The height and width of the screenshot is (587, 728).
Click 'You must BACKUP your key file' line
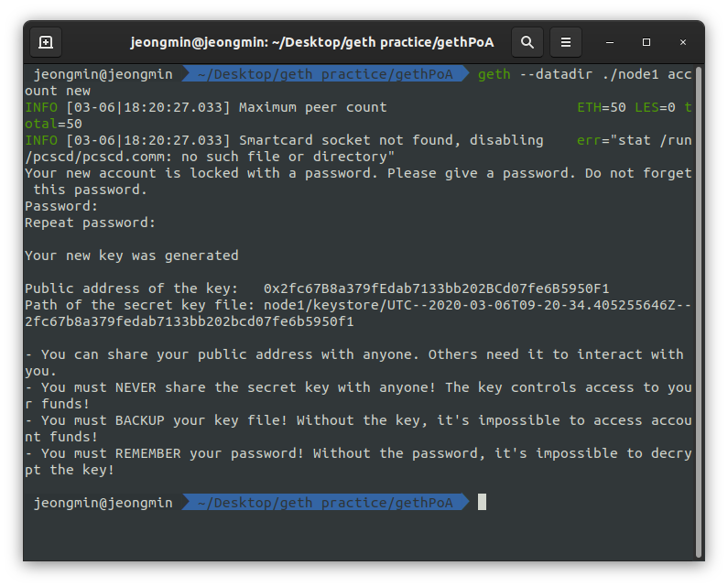[x=358, y=420]
